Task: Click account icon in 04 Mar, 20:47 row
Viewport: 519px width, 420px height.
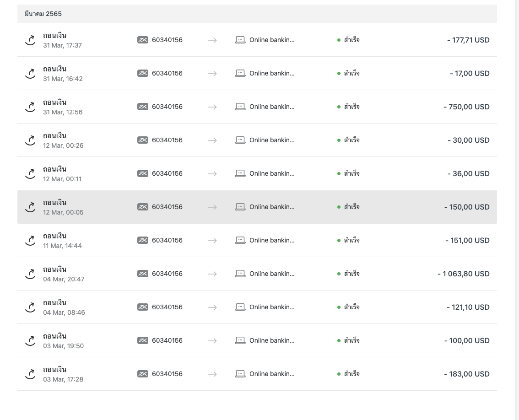Action: (x=143, y=274)
